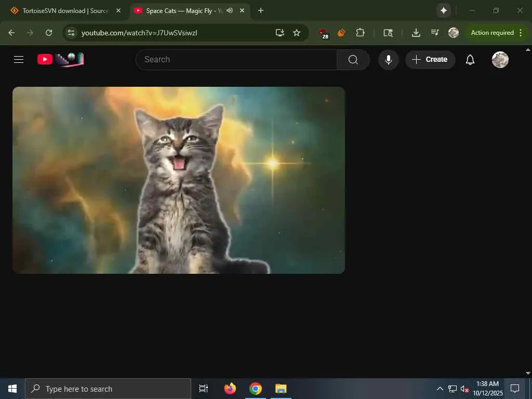Open the Create button menu
This screenshot has width=532, height=399.
point(430,60)
